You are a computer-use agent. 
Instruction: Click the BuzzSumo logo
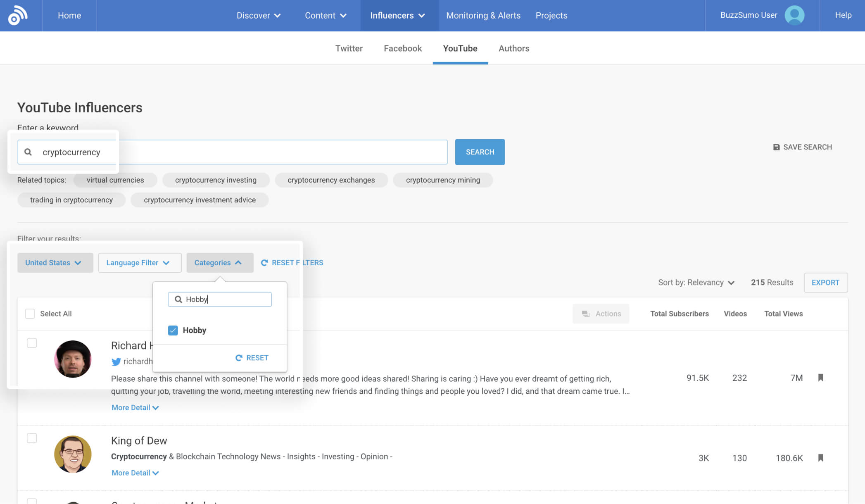pyautogui.click(x=17, y=14)
